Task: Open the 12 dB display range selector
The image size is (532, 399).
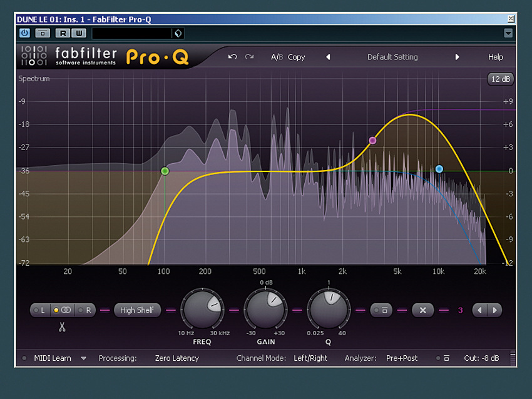Action: pyautogui.click(x=501, y=79)
